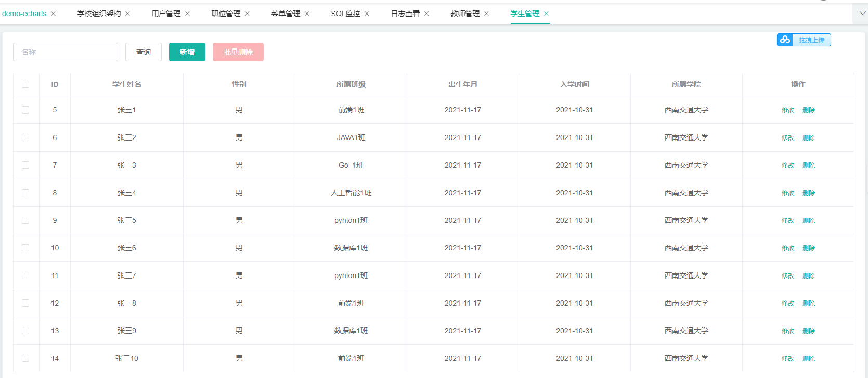Screen dimensions: 868x378
Task: Select the checkbox for 张三10
Action: pos(25,358)
